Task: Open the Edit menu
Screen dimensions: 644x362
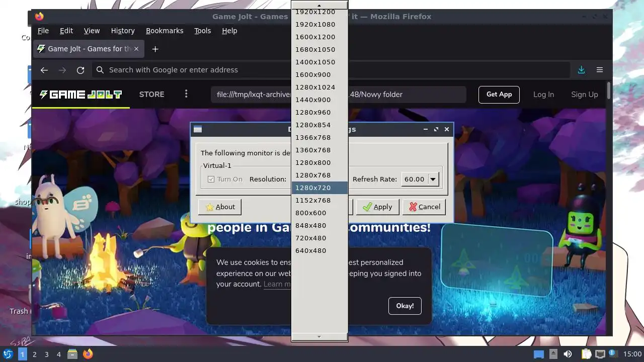Action: coord(66,31)
